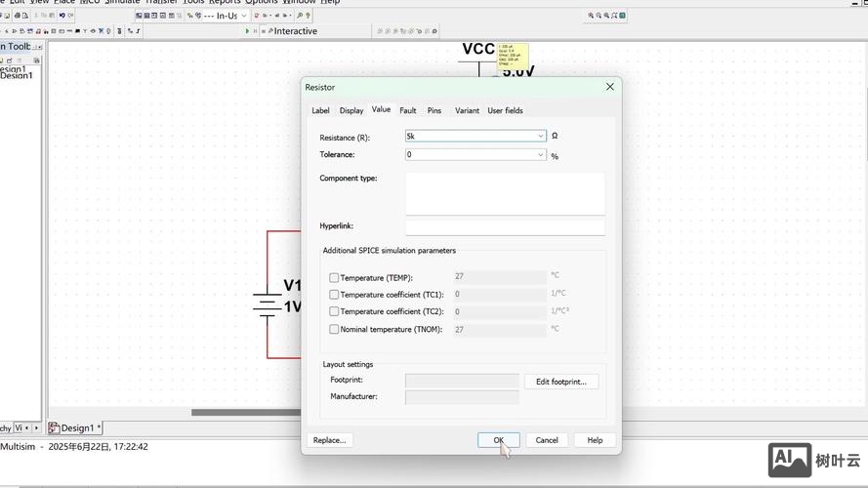868x488 pixels.
Task: Click the undo arrow in the toolbar
Action: click(61, 16)
